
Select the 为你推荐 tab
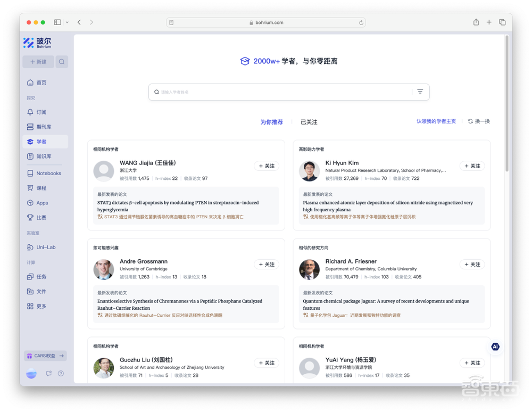[271, 122]
